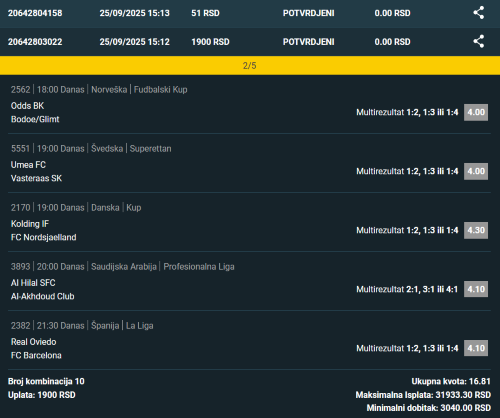Open Al Hilal SFC vs Al-Akhdoud match

point(42,289)
